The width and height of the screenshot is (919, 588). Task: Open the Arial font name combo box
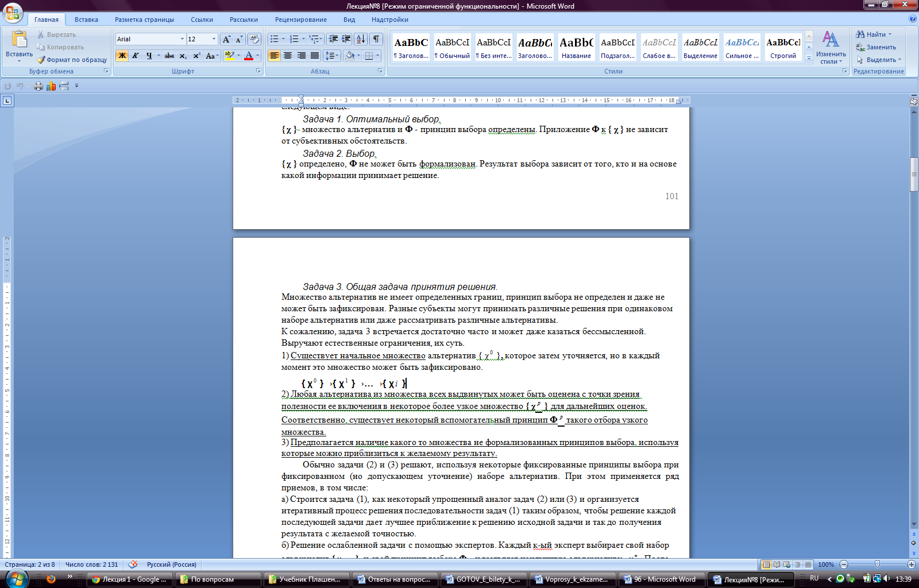(x=150, y=39)
